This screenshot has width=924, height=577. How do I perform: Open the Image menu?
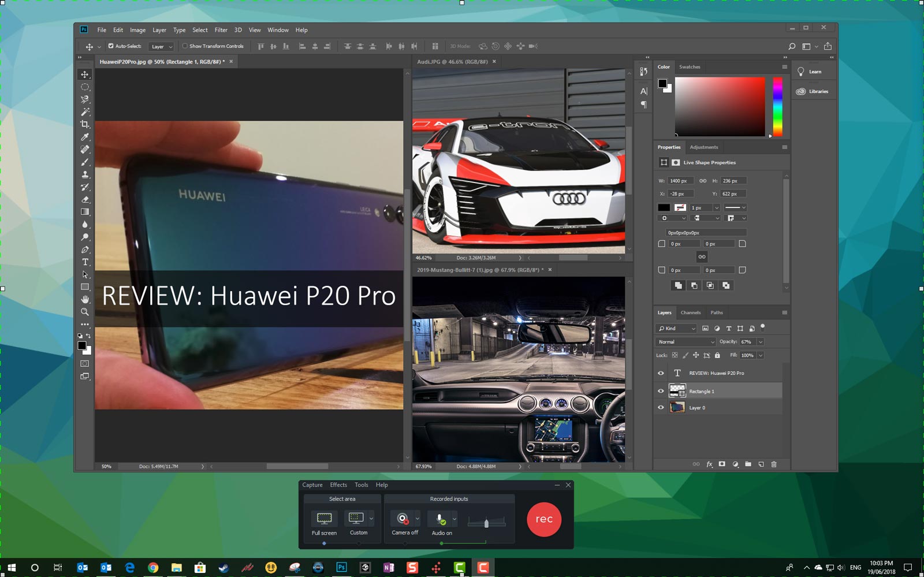pyautogui.click(x=137, y=30)
